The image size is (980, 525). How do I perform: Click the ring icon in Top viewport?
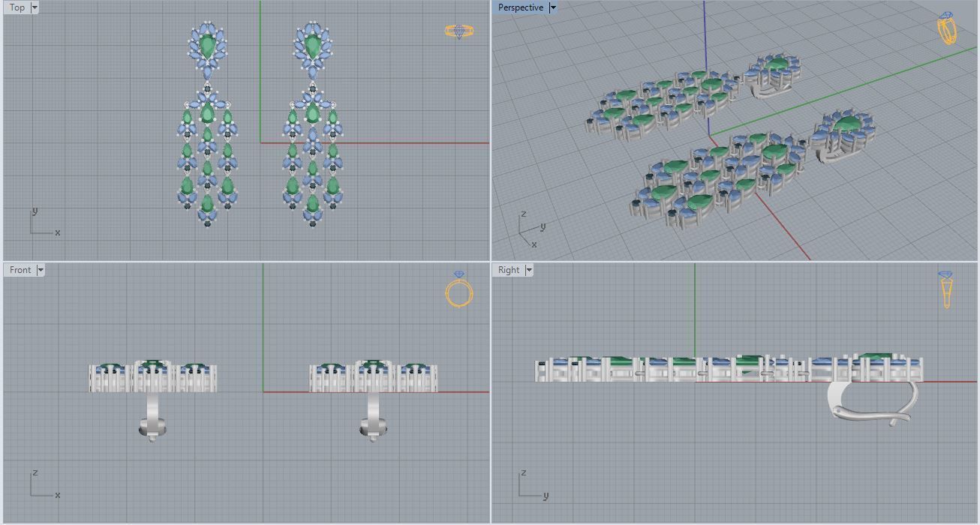[x=459, y=31]
